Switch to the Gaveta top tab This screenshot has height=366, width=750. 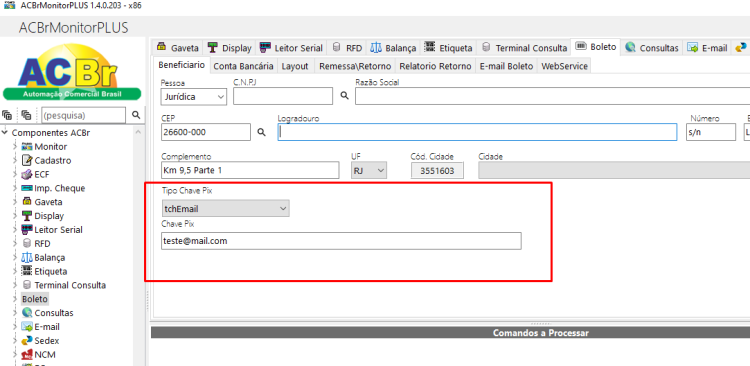[x=177, y=48]
